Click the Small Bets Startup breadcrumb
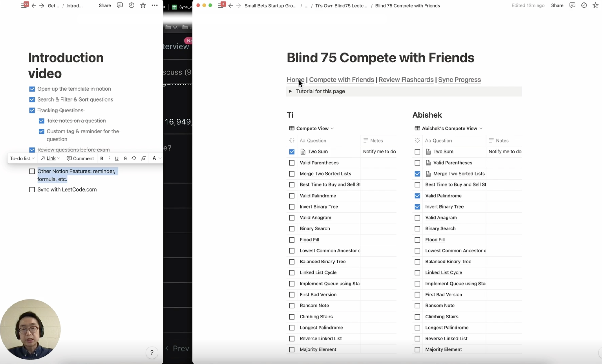This screenshot has height=364, width=602. pyautogui.click(x=270, y=6)
